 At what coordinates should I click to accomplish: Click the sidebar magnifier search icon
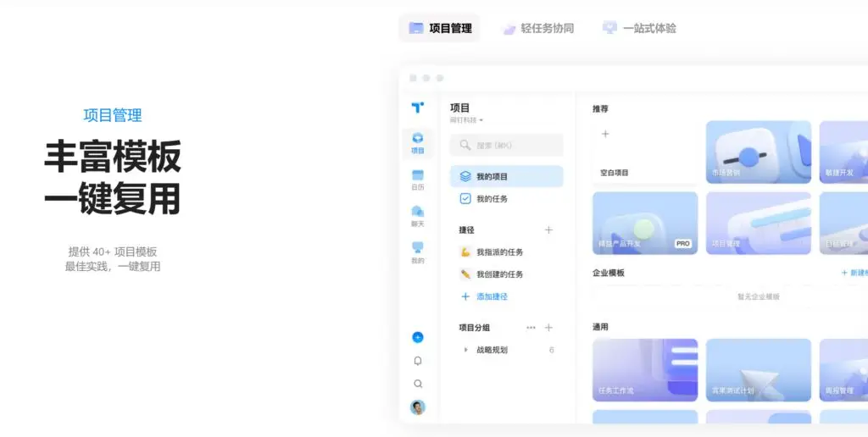coord(418,384)
